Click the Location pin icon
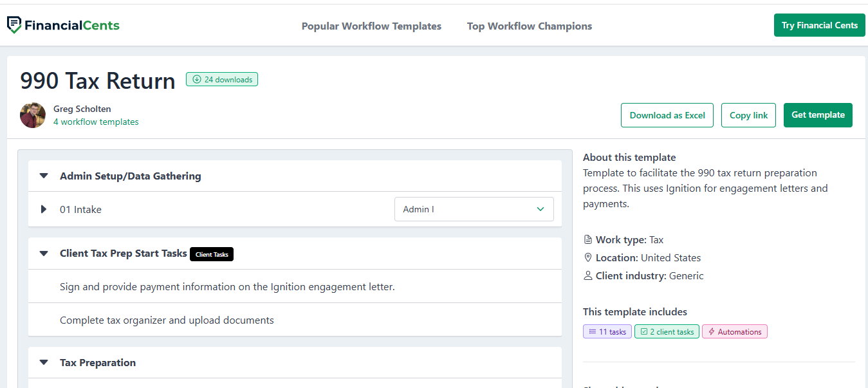Viewport: 868px width, 388px height. pos(587,258)
